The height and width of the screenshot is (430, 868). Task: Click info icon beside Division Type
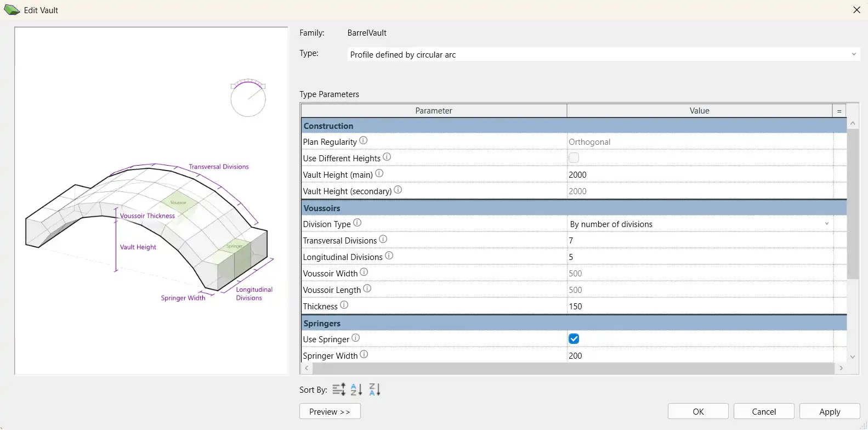pos(357,223)
